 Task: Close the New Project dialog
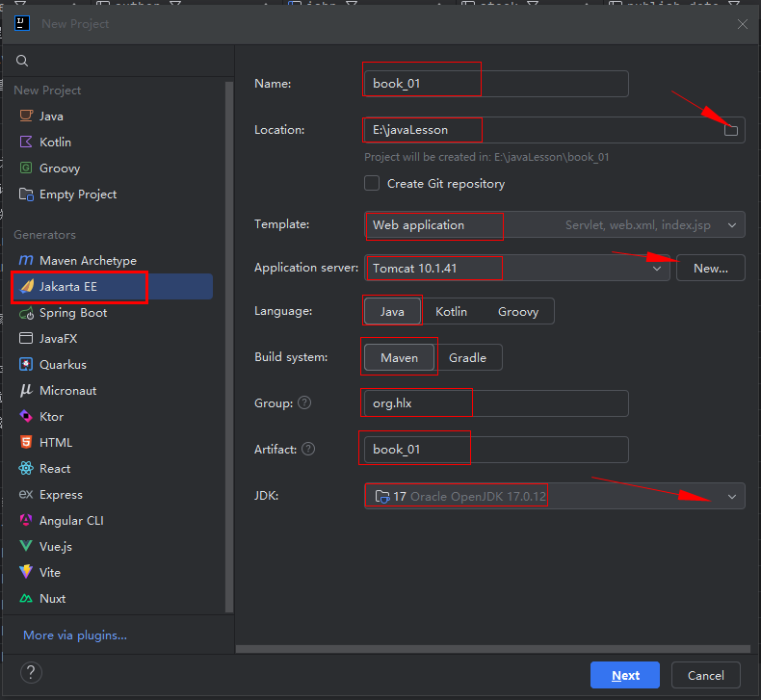pyautogui.click(x=742, y=24)
